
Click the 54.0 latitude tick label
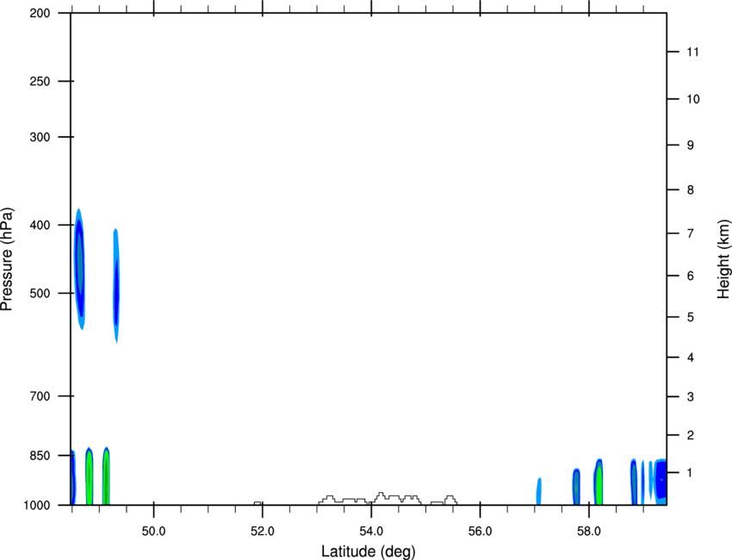tap(371, 532)
